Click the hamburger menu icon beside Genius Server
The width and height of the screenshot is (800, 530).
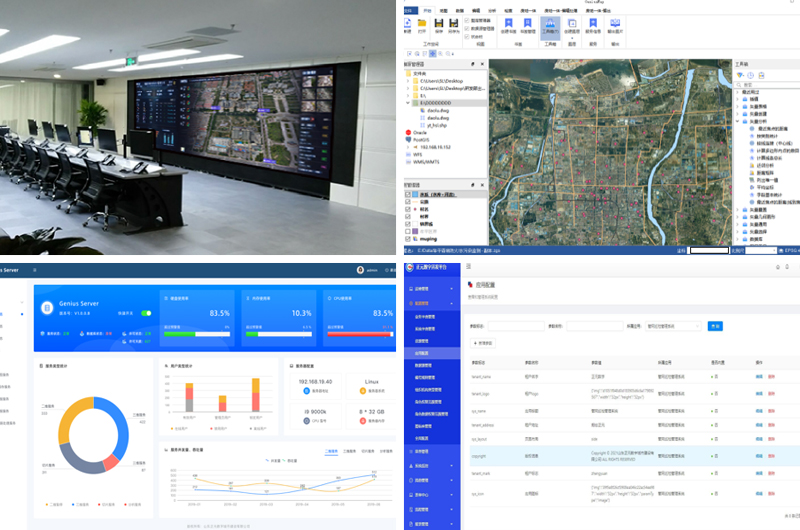34,270
